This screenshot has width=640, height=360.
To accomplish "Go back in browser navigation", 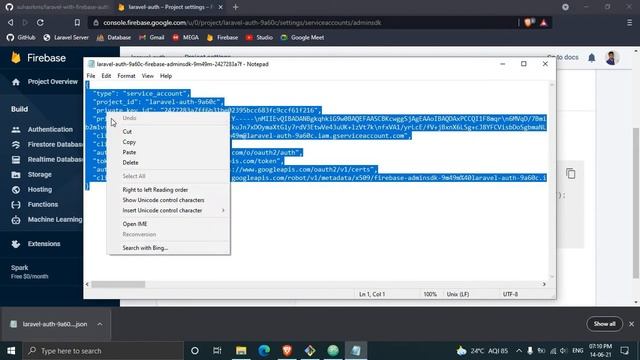I will tap(11, 22).
